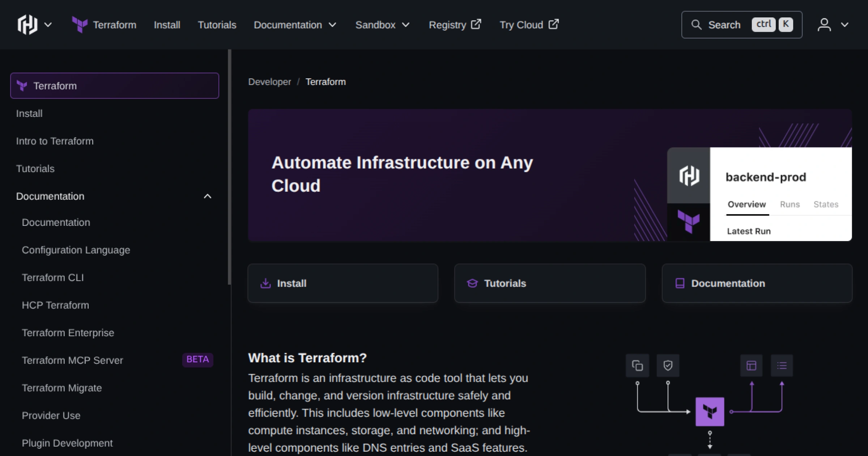868x456 pixels.
Task: Click the Documentation section header in sidebar
Action: pos(50,196)
